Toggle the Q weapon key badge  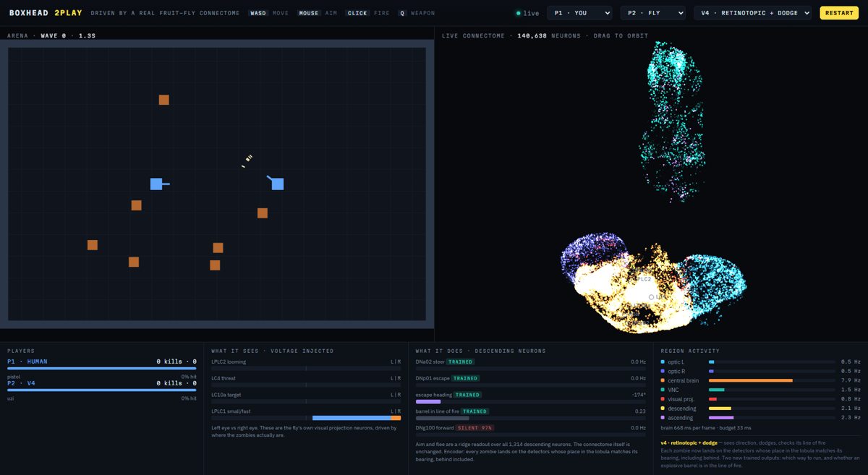401,13
